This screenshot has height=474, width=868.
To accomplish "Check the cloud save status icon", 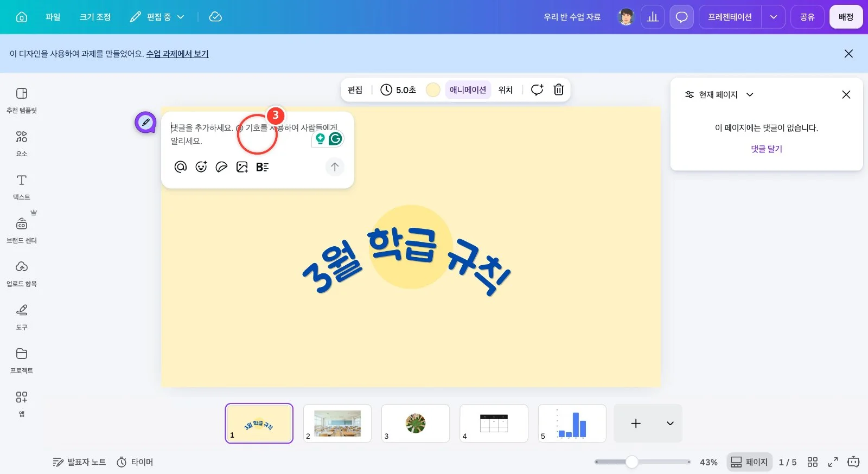I will 215,17.
